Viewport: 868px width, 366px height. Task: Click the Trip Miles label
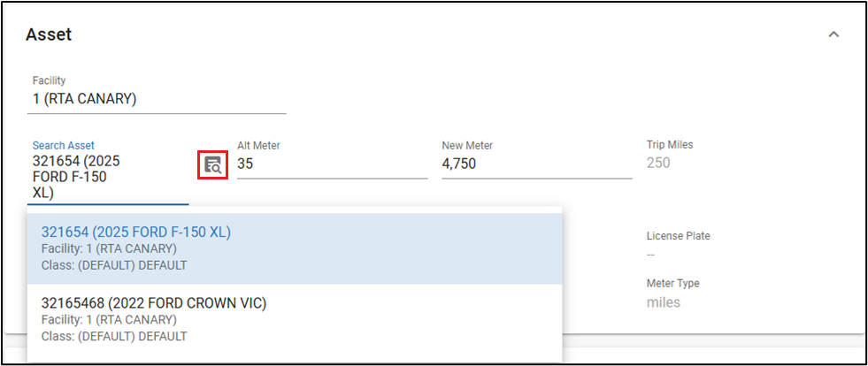click(x=670, y=145)
